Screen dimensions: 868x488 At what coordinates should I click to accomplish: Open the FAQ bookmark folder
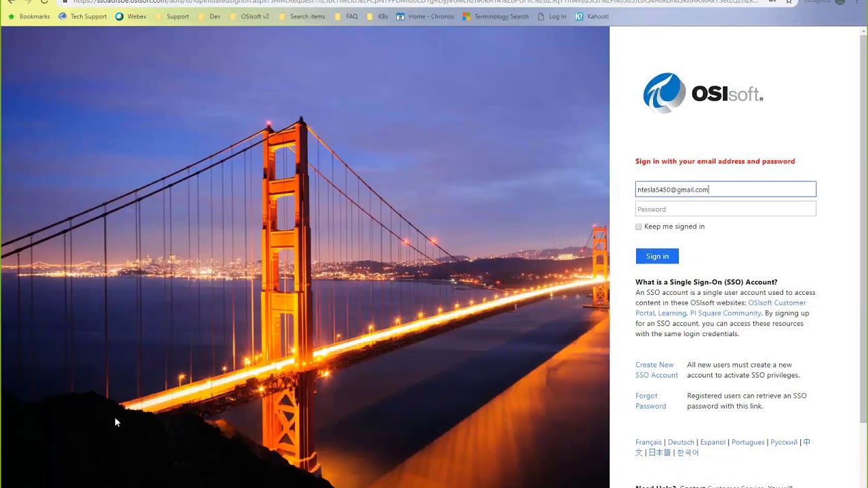point(346,16)
